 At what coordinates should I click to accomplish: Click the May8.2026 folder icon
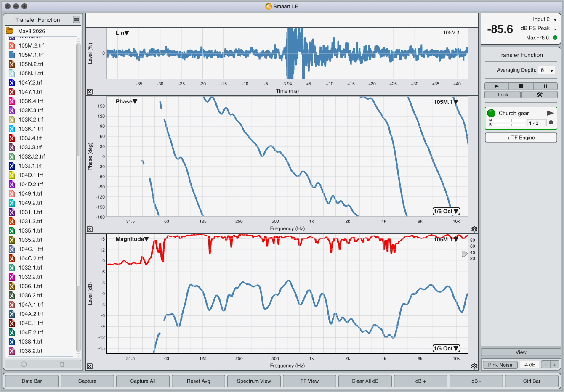pyautogui.click(x=9, y=31)
